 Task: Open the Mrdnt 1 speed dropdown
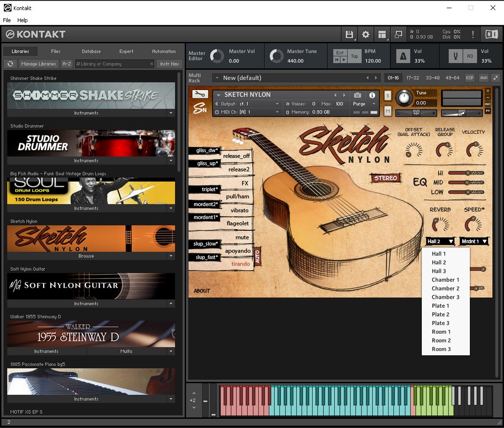(474, 241)
